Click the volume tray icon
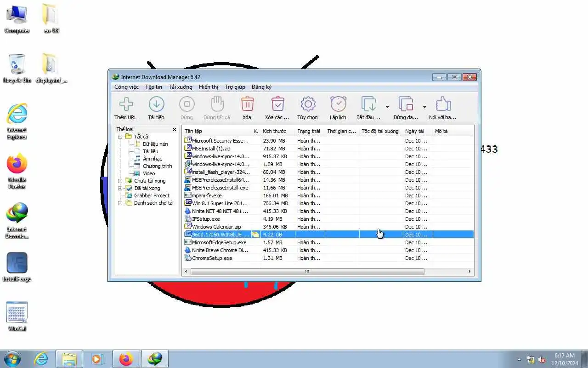 (x=542, y=359)
